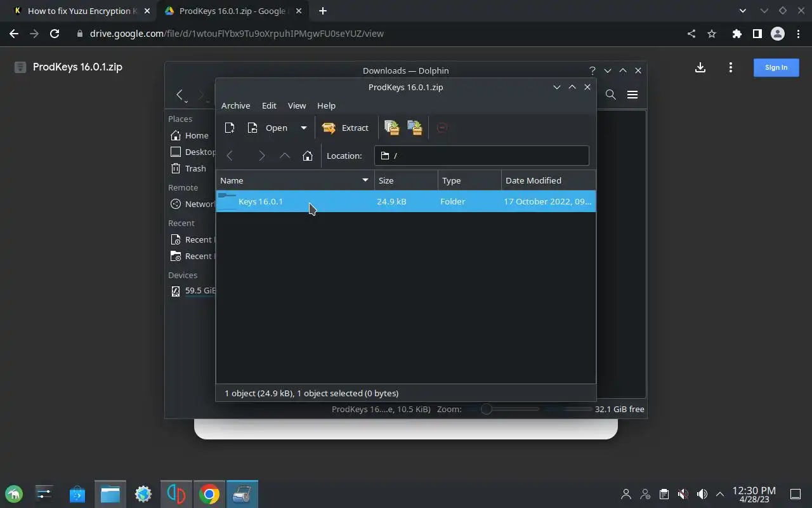This screenshot has width=812, height=508.
Task: Click the 24.9 kB size cell
Action: coord(391,201)
